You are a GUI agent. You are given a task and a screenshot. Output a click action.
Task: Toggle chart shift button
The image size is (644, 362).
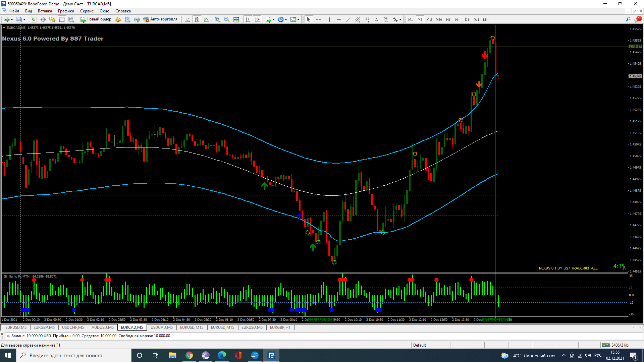point(257,19)
